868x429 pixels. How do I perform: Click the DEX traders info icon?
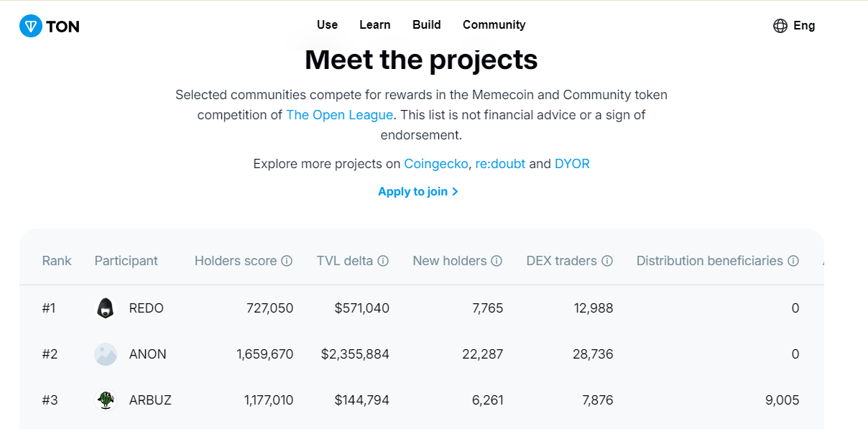pos(607,261)
